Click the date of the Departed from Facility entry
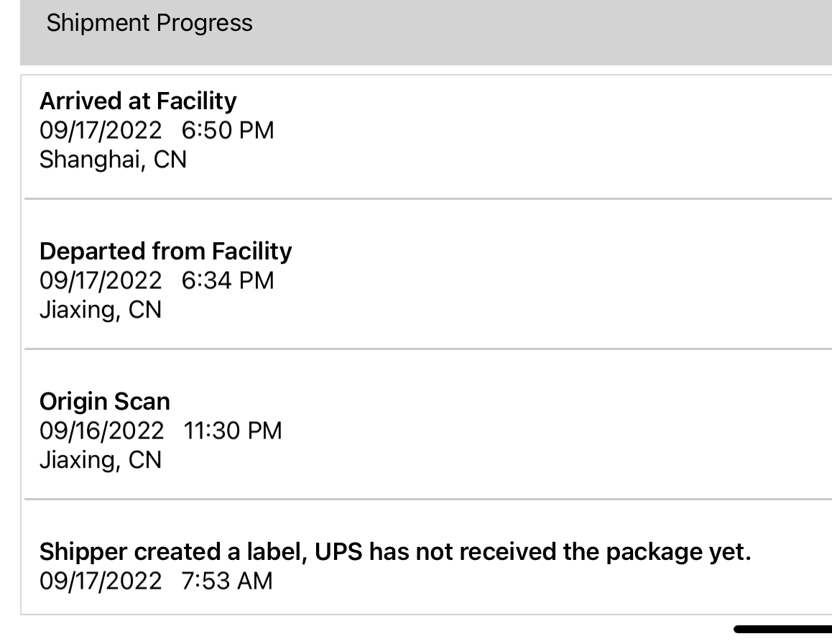 pyautogui.click(x=101, y=280)
